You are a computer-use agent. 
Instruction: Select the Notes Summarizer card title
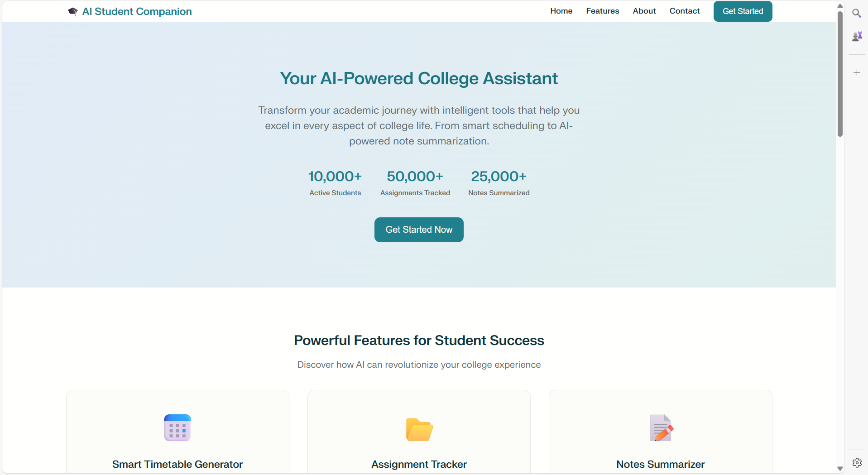660,464
